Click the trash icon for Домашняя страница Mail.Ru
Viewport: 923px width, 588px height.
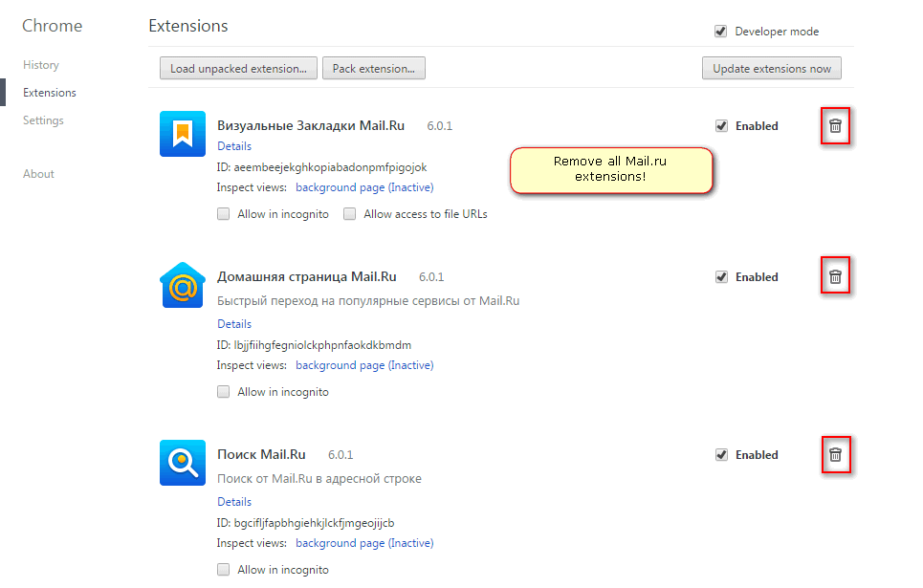tap(835, 275)
